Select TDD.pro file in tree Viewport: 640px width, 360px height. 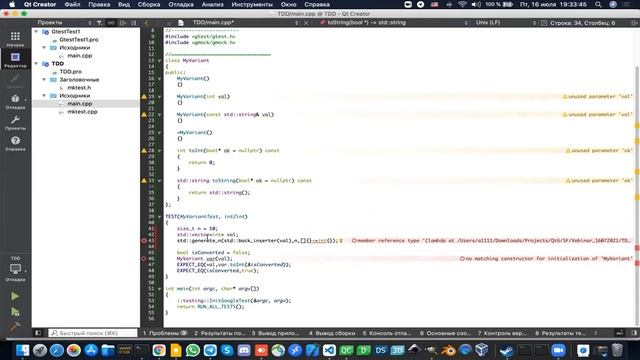71,72
